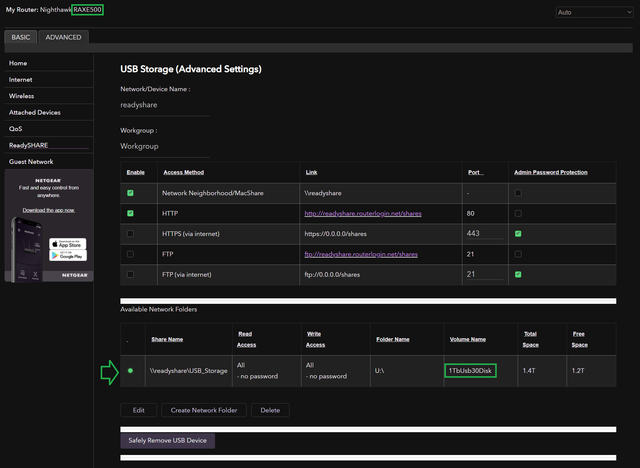Edit the Network/Device Name field readyshare

pos(165,105)
